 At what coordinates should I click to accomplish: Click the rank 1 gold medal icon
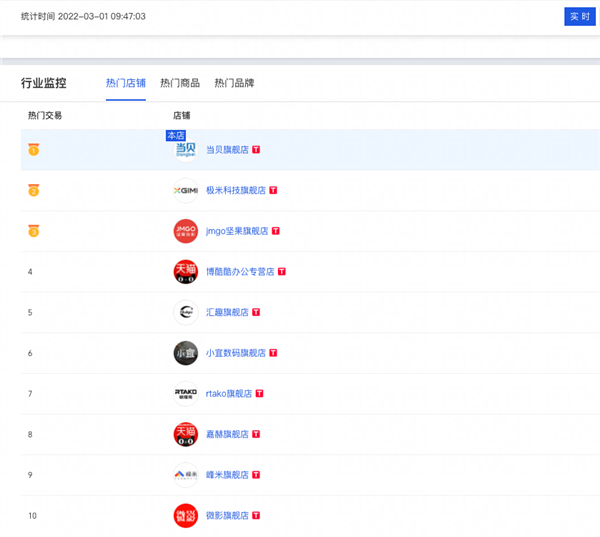(x=34, y=150)
